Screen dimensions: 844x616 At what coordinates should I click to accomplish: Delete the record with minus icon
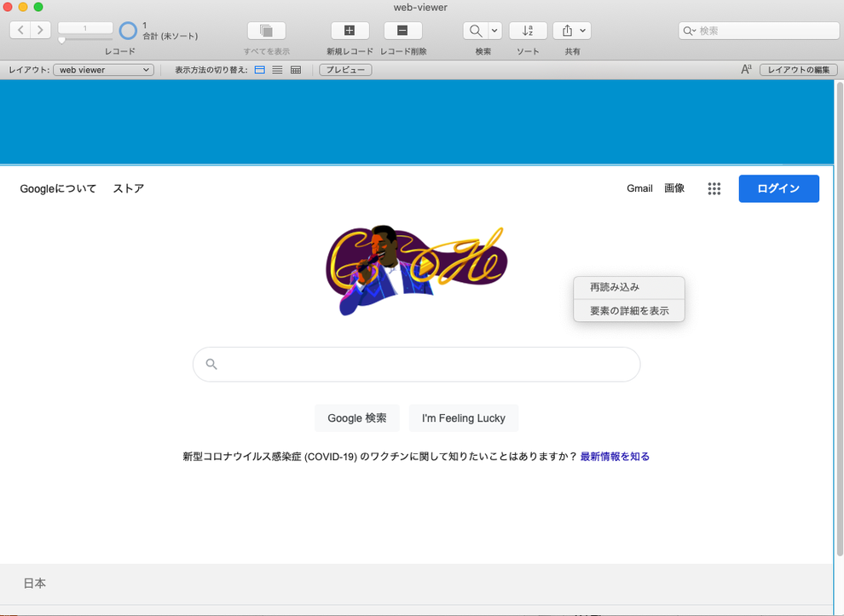click(402, 31)
